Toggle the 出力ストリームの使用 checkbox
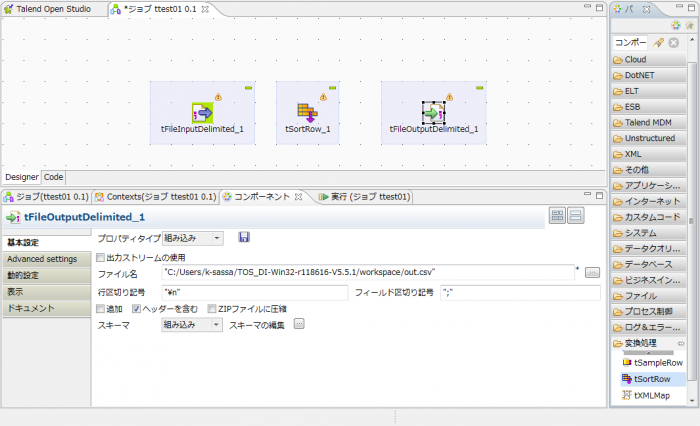 pyautogui.click(x=100, y=258)
